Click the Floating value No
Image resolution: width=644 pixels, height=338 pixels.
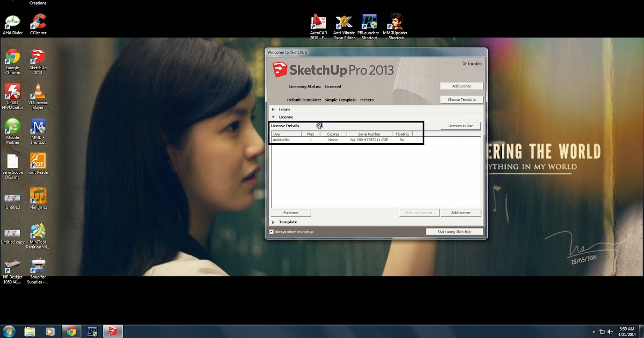(x=402, y=139)
